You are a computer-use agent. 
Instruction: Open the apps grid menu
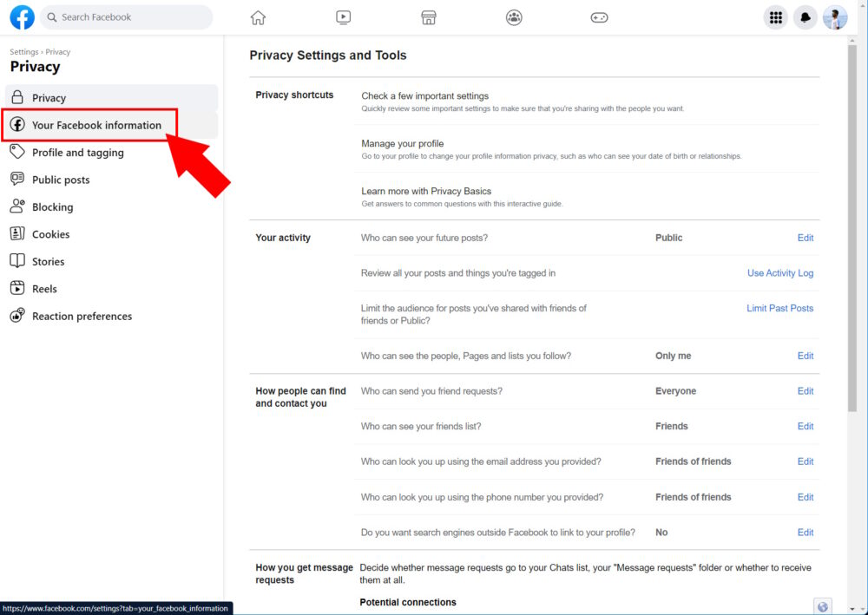point(775,16)
